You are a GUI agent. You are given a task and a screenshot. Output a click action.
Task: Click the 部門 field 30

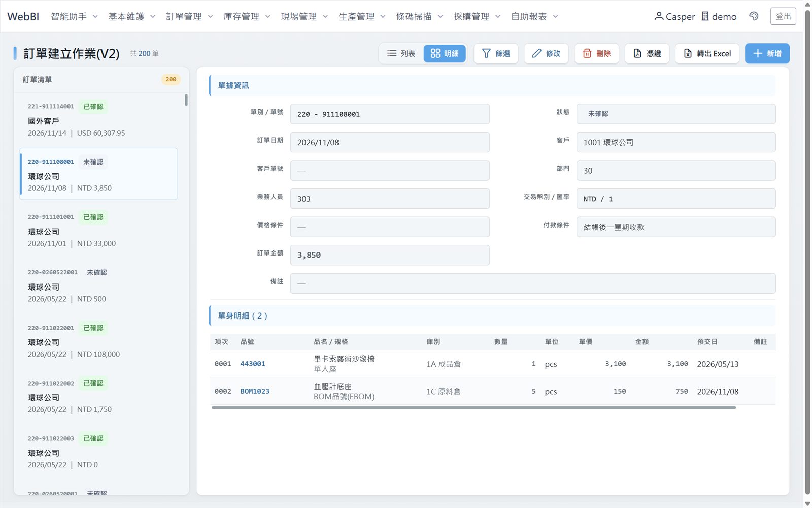tap(676, 171)
